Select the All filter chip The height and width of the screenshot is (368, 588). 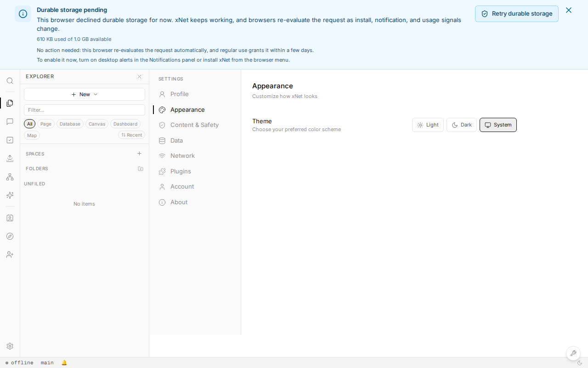tap(29, 124)
